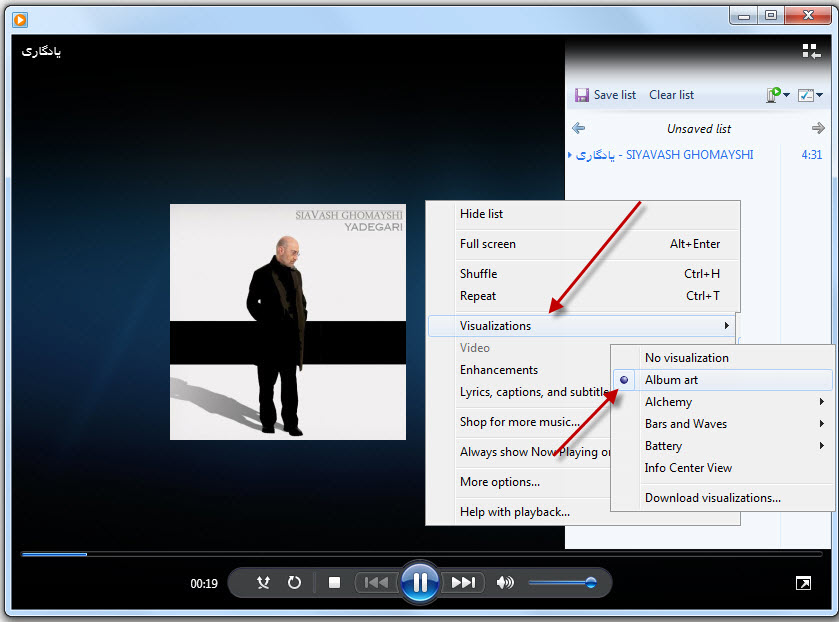
Task: Go to next list with the right arrow
Action: click(818, 128)
